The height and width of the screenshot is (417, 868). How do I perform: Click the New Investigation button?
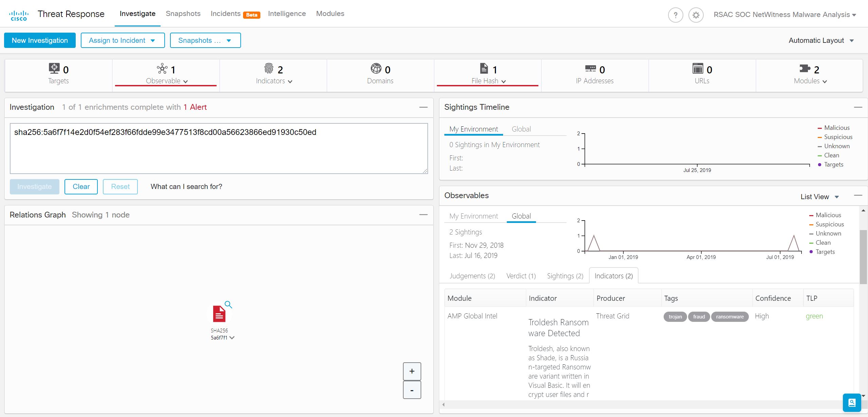pyautogui.click(x=40, y=40)
